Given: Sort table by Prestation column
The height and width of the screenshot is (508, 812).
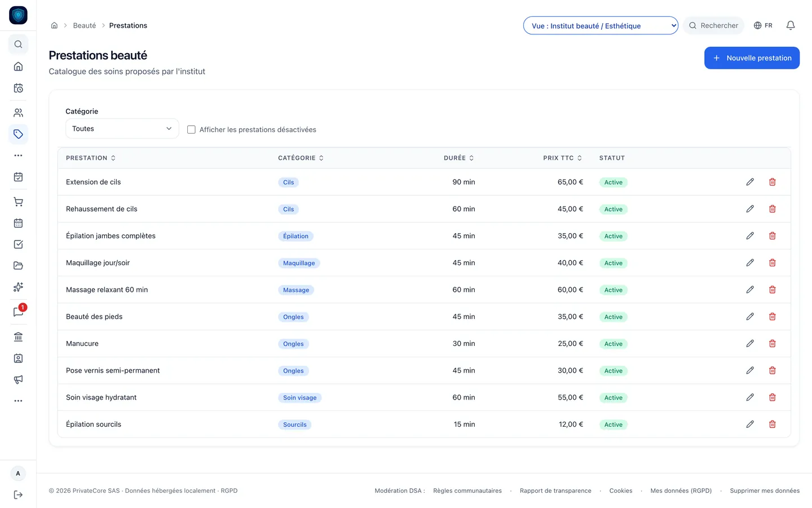Looking at the screenshot, I should 91,158.
